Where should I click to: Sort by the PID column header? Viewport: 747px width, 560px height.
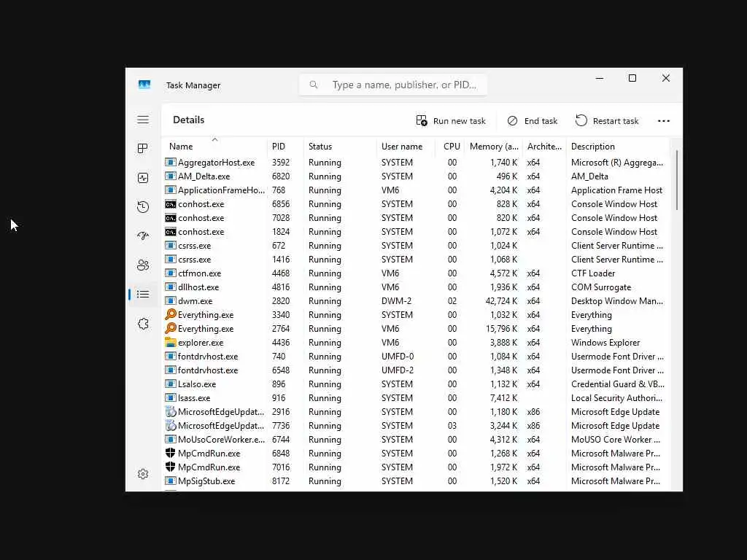point(285,146)
